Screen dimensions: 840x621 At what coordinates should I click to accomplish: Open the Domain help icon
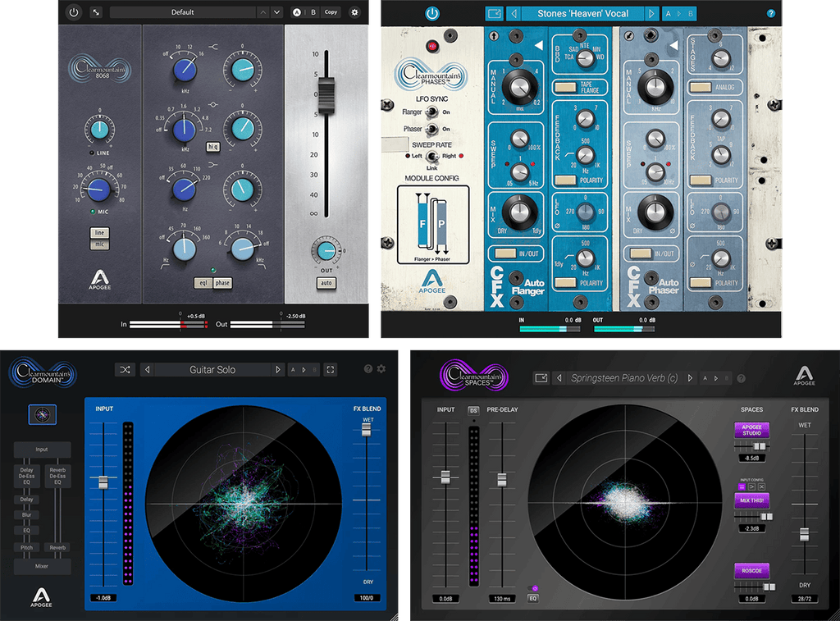(368, 369)
